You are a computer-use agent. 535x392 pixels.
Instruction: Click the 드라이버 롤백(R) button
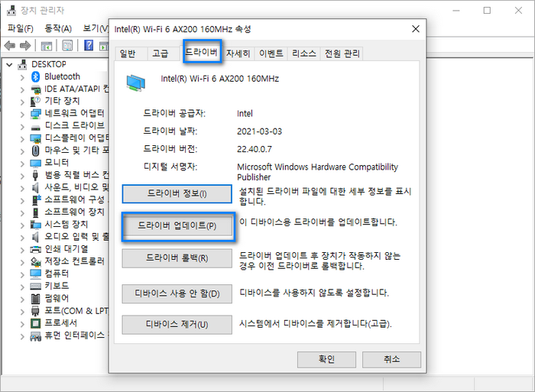(x=177, y=258)
